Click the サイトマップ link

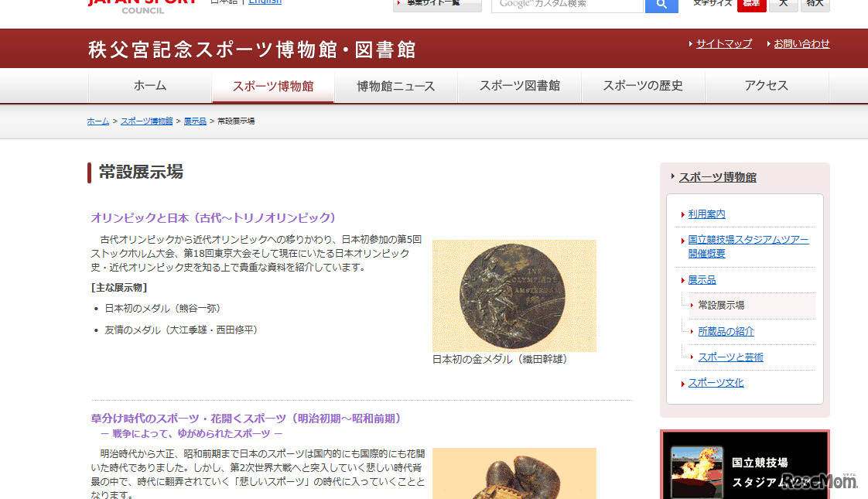pos(723,43)
